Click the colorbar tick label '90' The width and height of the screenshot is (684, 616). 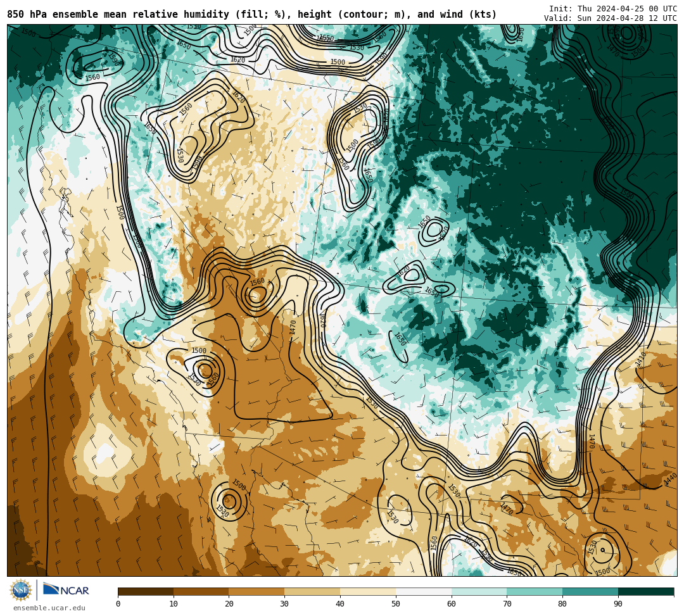coord(618,604)
